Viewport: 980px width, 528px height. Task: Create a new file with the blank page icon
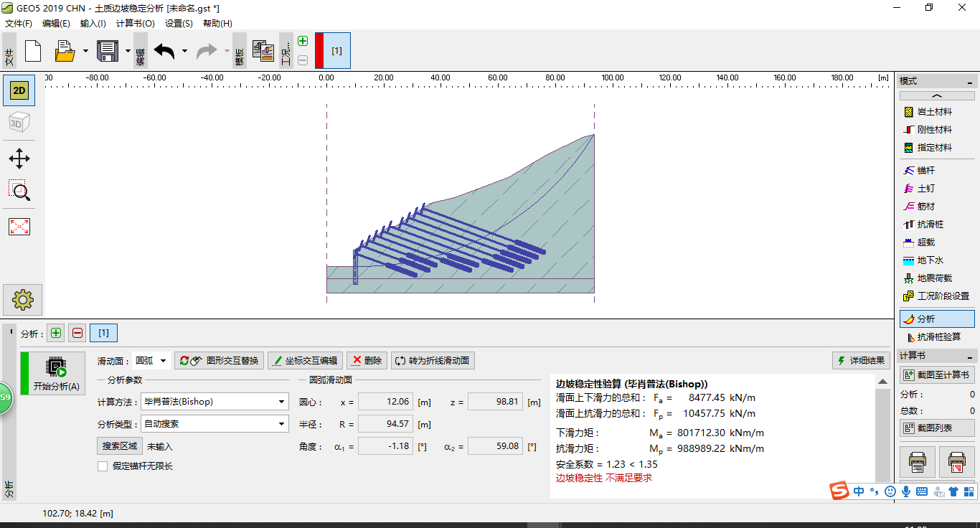pos(33,51)
